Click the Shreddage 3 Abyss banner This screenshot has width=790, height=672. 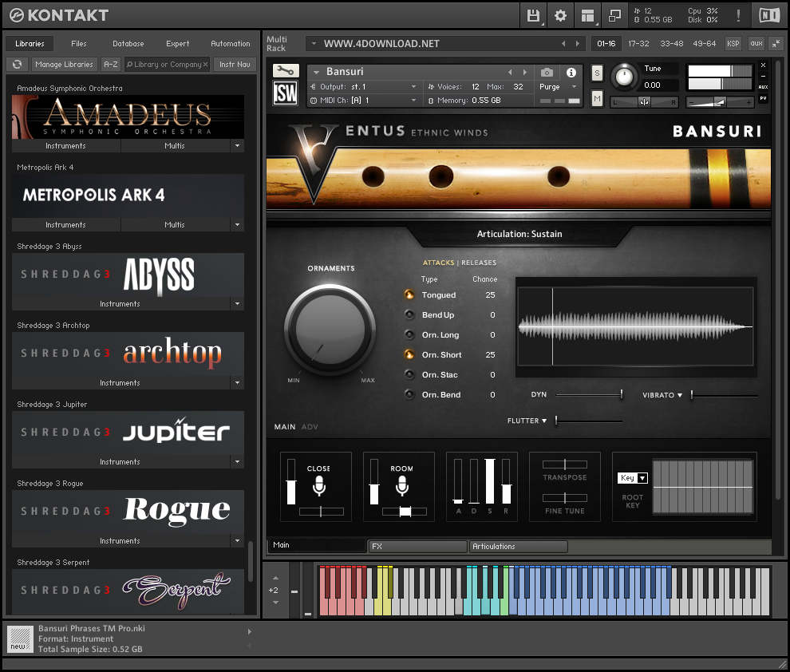[x=128, y=275]
